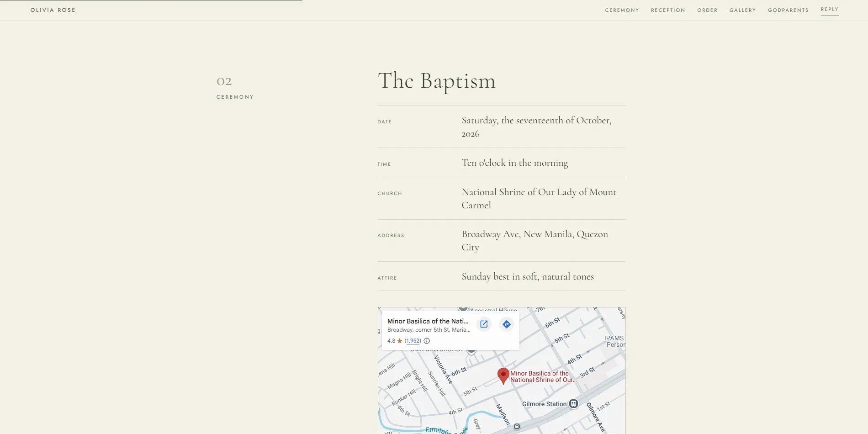
Task: Click the Minor Basilica label next to the pin
Action: pyautogui.click(x=543, y=376)
